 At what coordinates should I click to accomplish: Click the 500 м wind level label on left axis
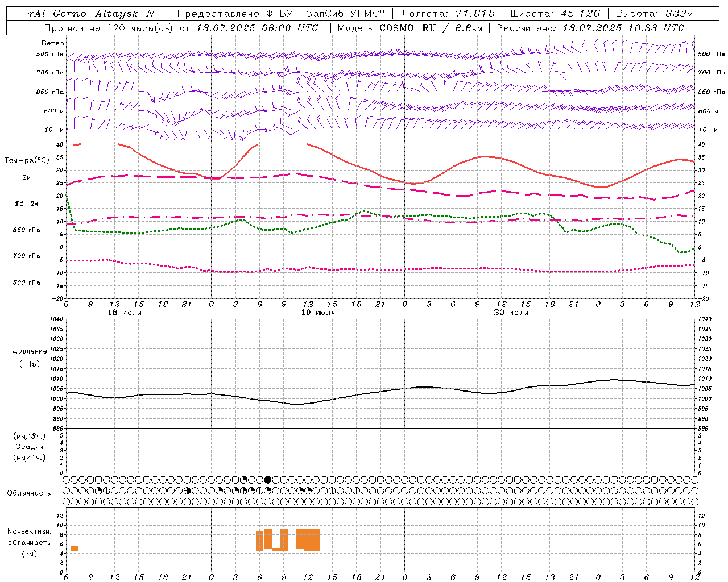coord(54,111)
